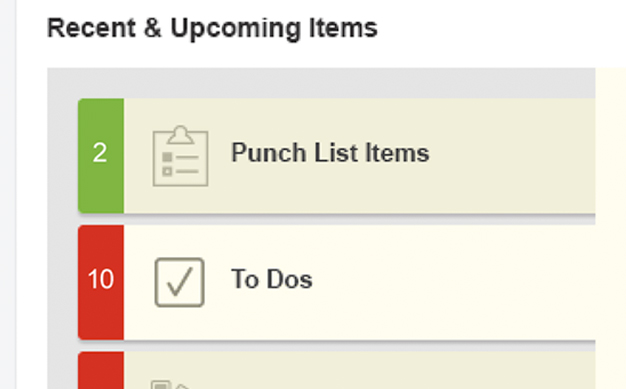Click the Recent & Upcoming Items heading
This screenshot has width=626, height=389.
pyautogui.click(x=212, y=28)
